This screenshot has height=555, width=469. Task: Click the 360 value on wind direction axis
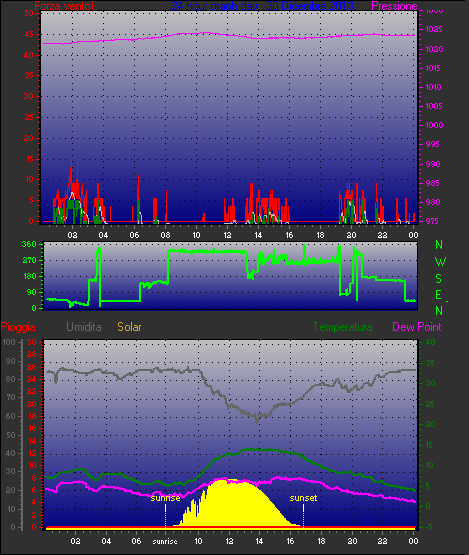[29, 244]
